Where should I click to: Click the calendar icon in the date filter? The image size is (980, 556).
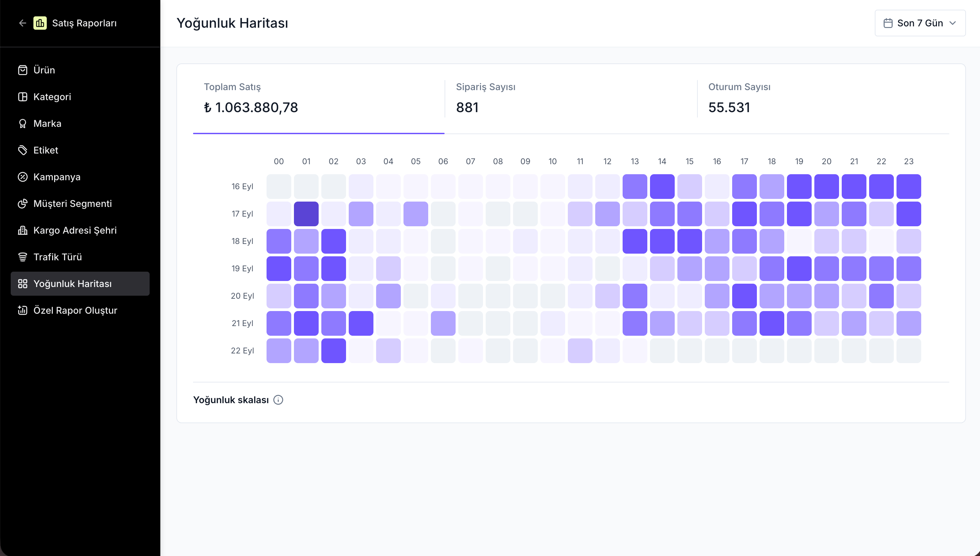tap(888, 23)
